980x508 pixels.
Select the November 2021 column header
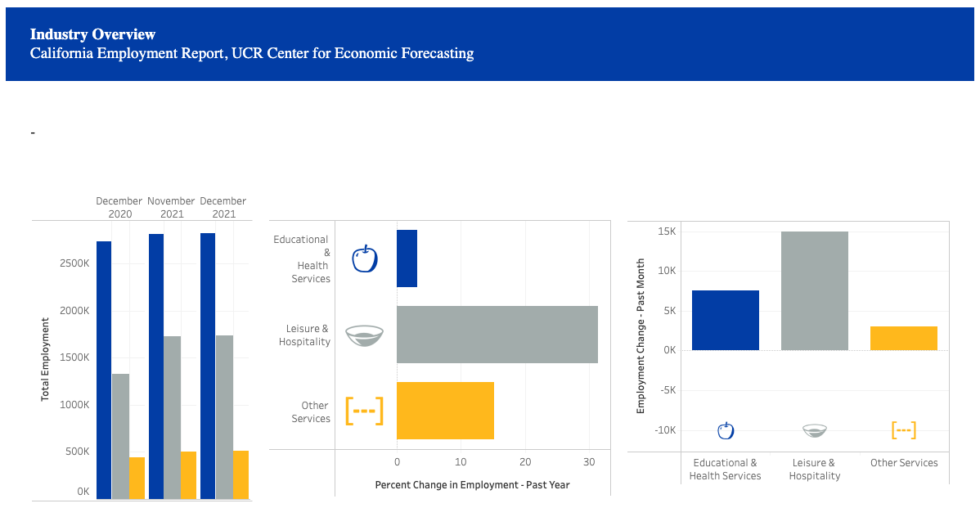click(170, 207)
